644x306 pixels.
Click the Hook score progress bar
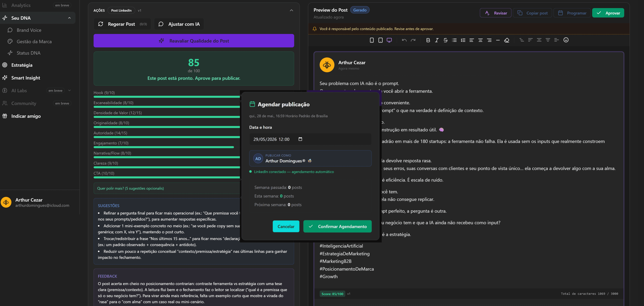167,97
